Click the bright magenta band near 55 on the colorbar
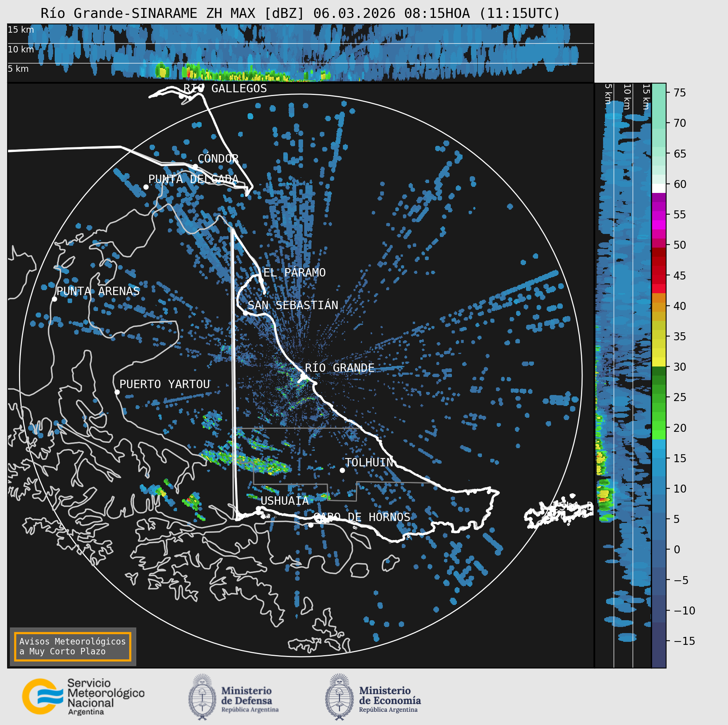The width and height of the screenshot is (728, 725). coord(659,225)
